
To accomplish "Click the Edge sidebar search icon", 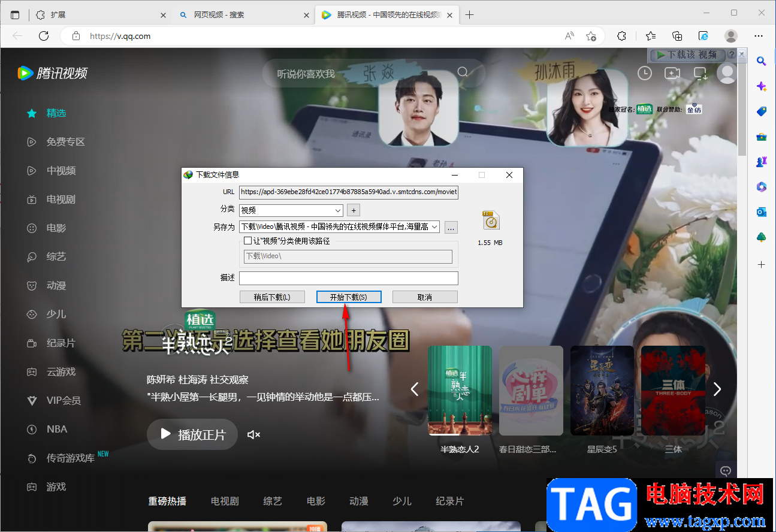I will 762,61.
